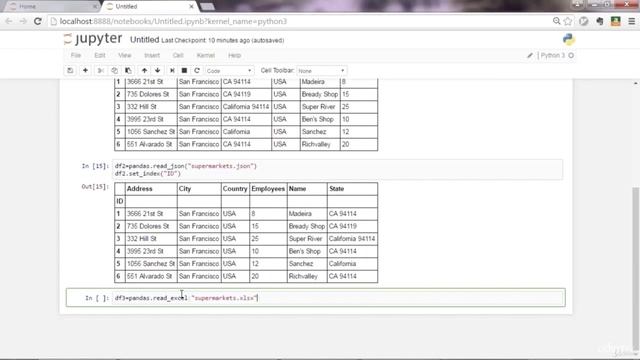The width and height of the screenshot is (640, 360).
Task: Open the Help menu
Action: tap(234, 56)
